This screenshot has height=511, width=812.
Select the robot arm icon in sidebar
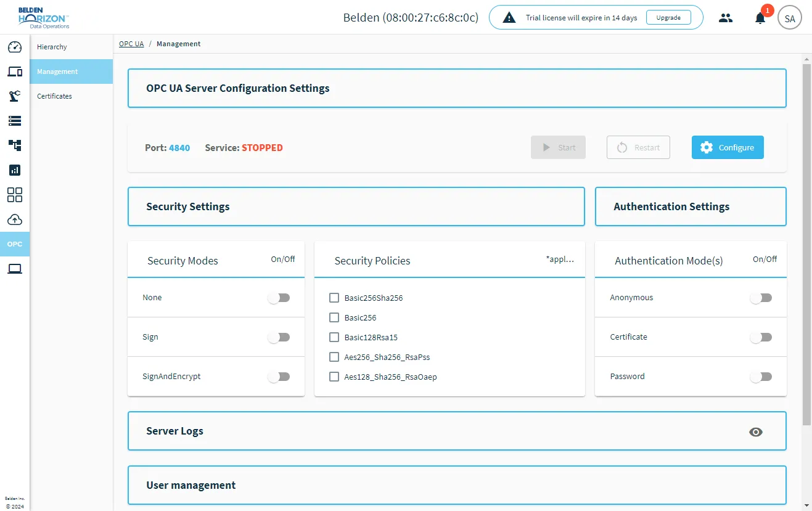click(15, 96)
